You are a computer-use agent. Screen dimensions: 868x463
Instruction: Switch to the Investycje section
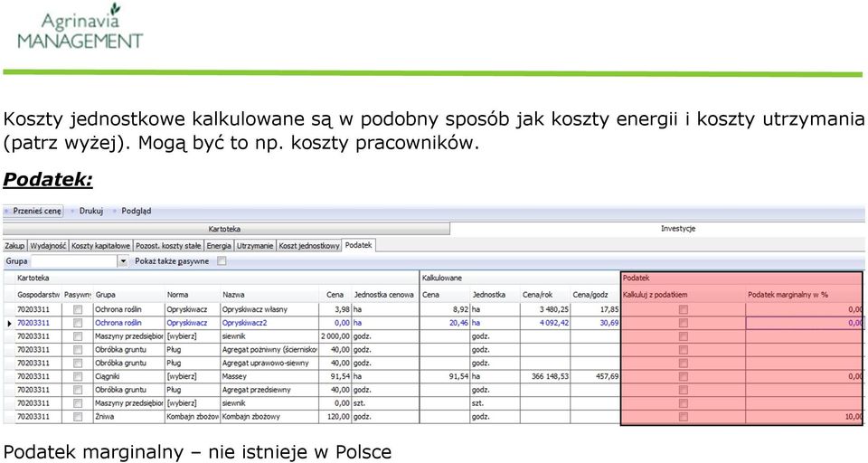[677, 228]
